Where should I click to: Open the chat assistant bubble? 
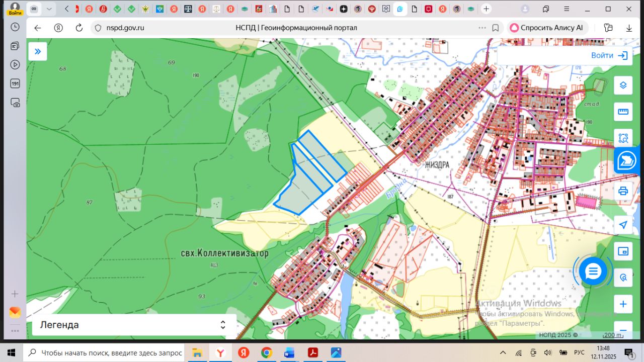(593, 271)
